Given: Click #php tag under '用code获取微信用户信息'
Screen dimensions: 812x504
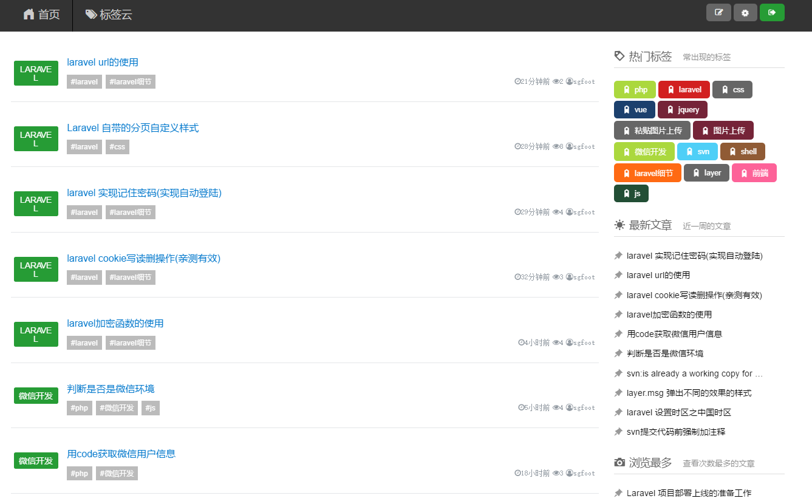Looking at the screenshot, I should (x=80, y=473).
